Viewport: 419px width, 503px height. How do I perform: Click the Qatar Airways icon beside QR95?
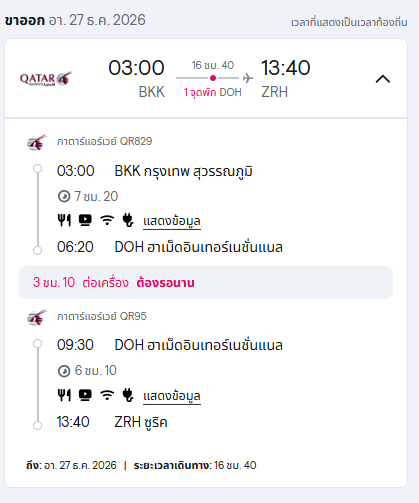click(37, 317)
